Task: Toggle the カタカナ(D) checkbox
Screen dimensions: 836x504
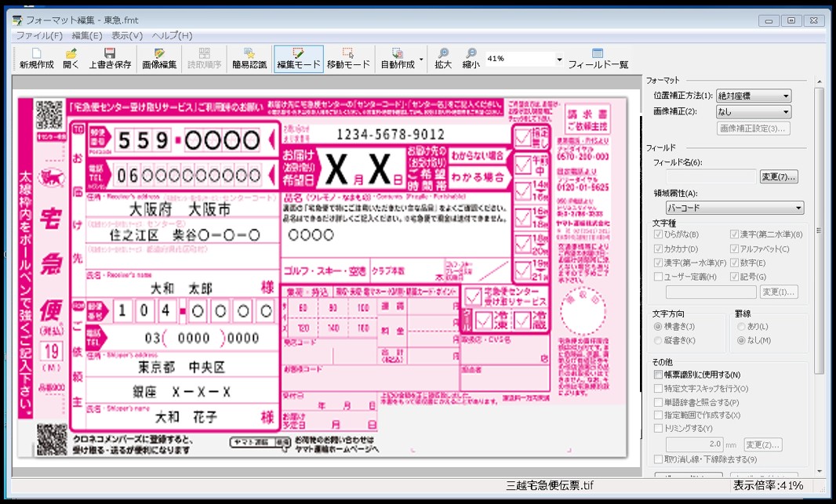Action: click(659, 248)
